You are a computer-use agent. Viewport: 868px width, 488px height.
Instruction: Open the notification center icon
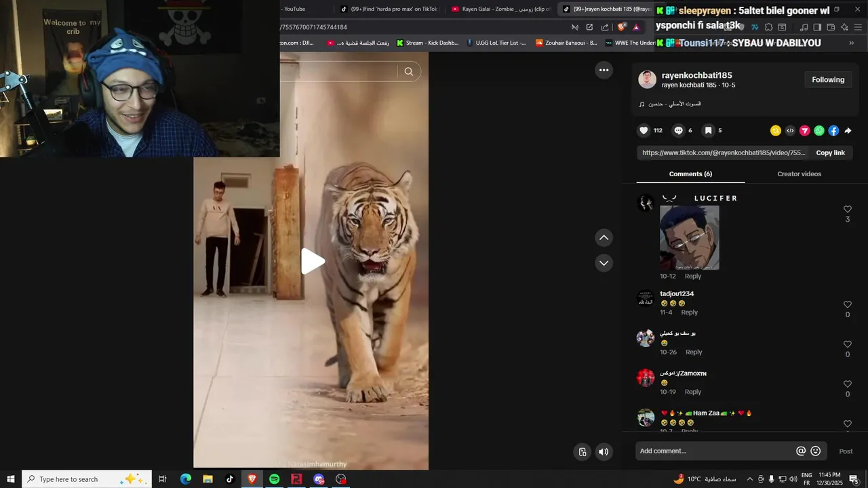[854, 479]
